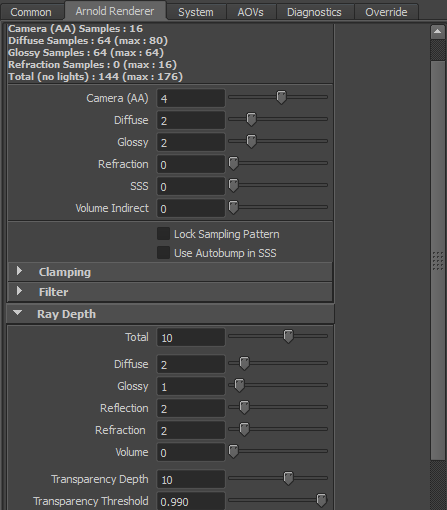Click the Ray Depth Volume slider handle

point(233,451)
